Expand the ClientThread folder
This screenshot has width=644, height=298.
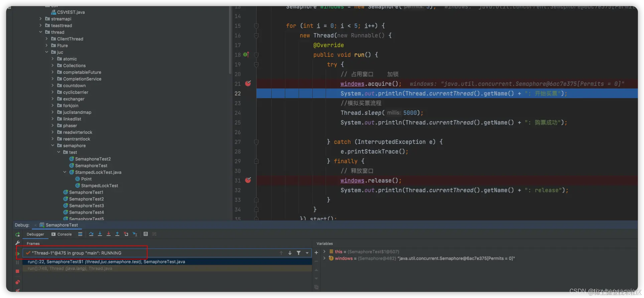click(47, 39)
